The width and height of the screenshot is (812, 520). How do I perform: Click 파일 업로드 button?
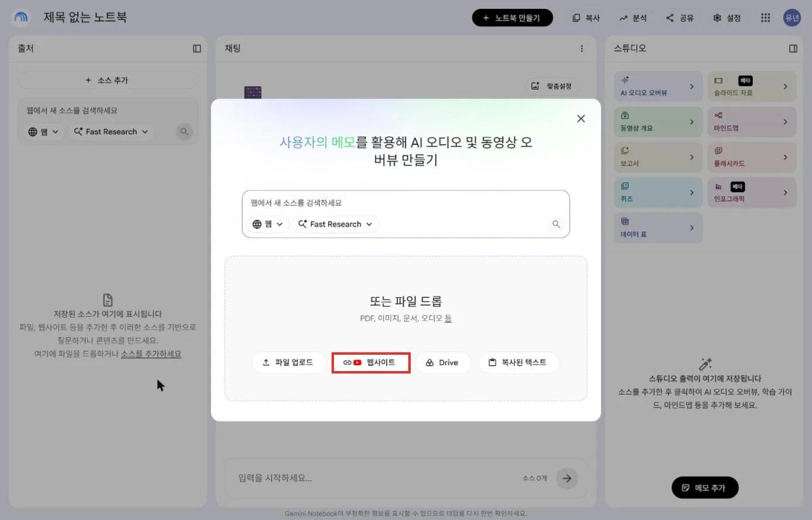click(288, 362)
